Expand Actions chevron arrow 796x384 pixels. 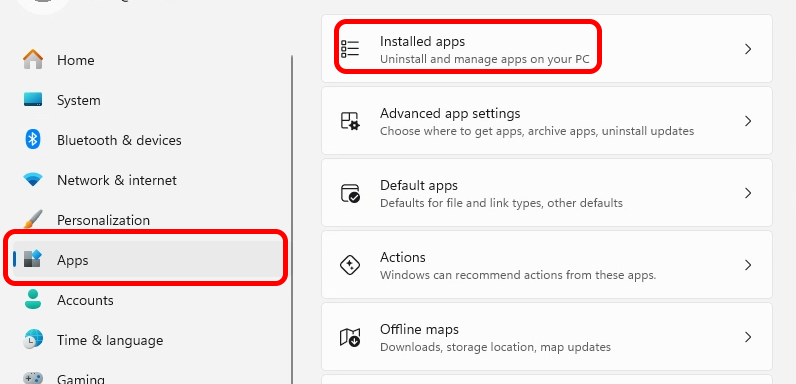(748, 265)
